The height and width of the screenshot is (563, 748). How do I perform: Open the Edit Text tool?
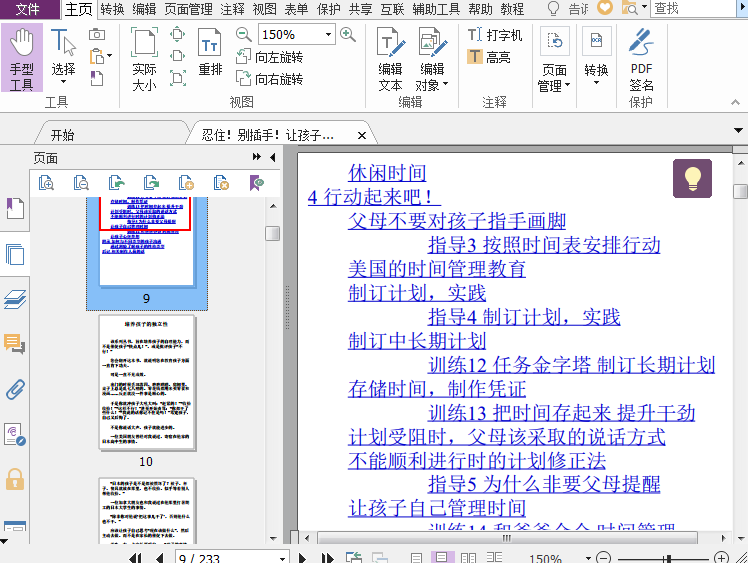coord(390,59)
